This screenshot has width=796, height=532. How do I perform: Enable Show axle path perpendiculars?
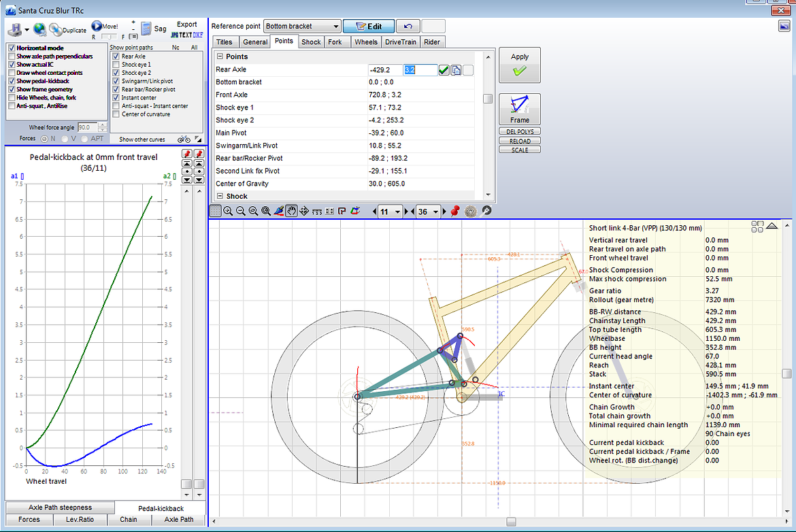click(x=12, y=56)
